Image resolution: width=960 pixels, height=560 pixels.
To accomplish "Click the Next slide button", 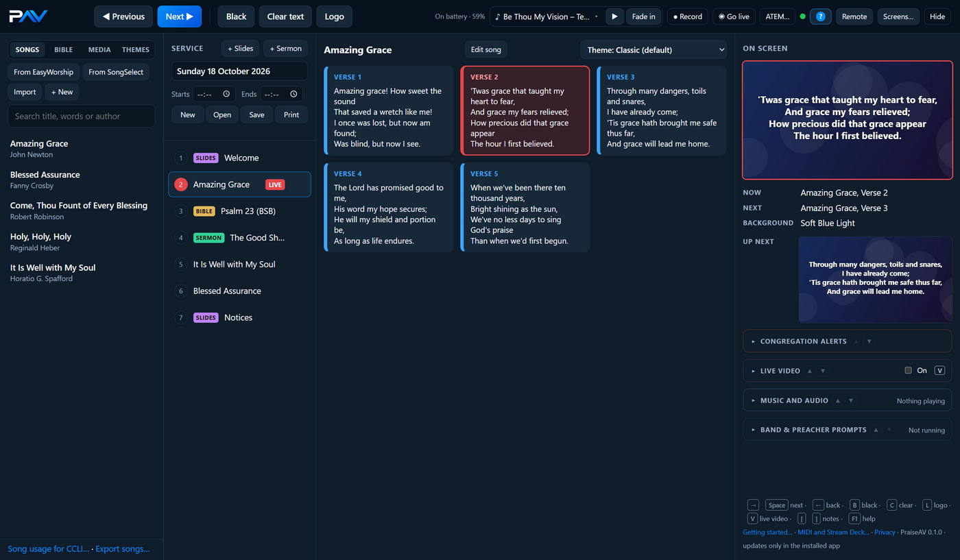I will point(179,16).
